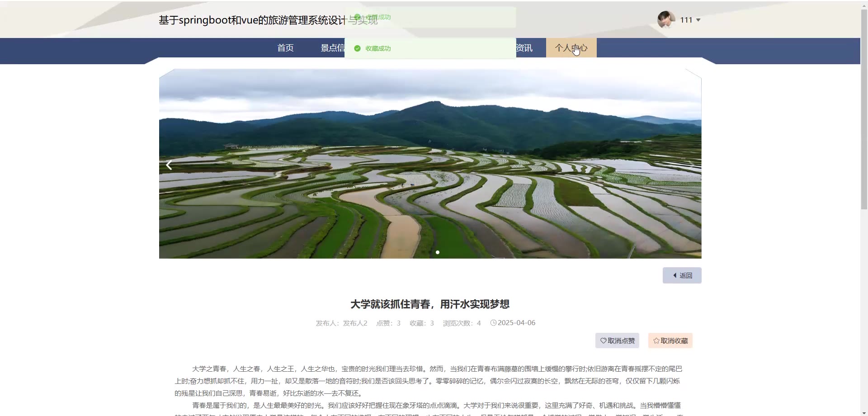This screenshot has width=868, height=416.
Task: Click 取消点赞 to unlike the article
Action: (617, 341)
